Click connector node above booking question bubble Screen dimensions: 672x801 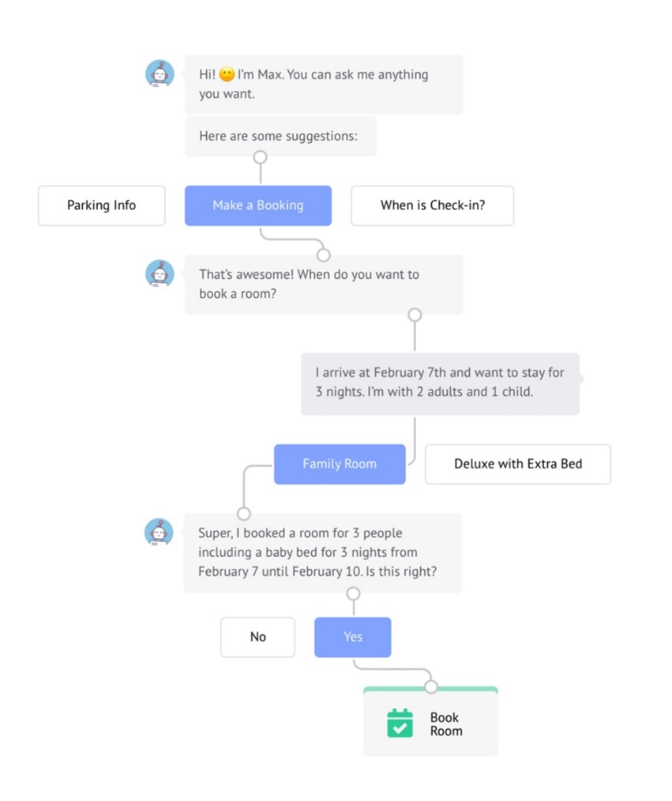point(323,254)
